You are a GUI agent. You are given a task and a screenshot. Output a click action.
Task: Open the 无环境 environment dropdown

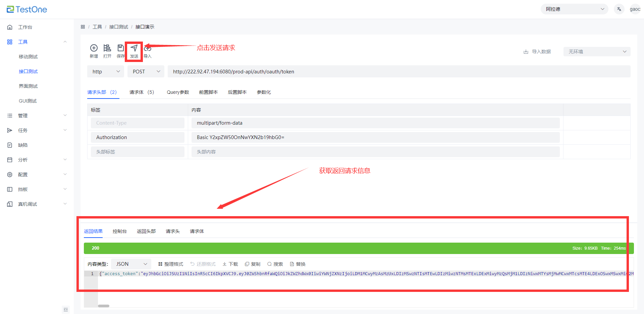coord(597,52)
